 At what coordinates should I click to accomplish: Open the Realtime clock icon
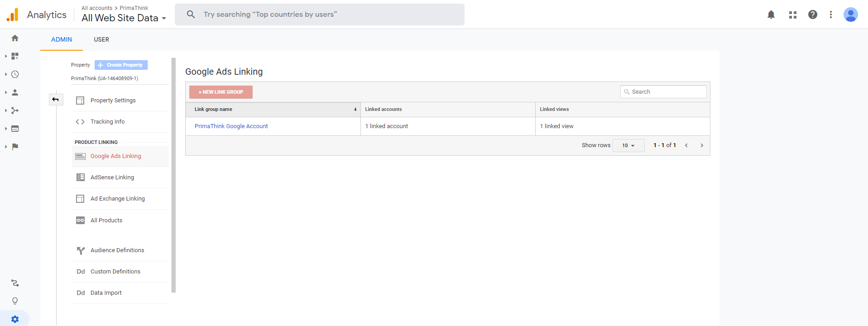(15, 74)
